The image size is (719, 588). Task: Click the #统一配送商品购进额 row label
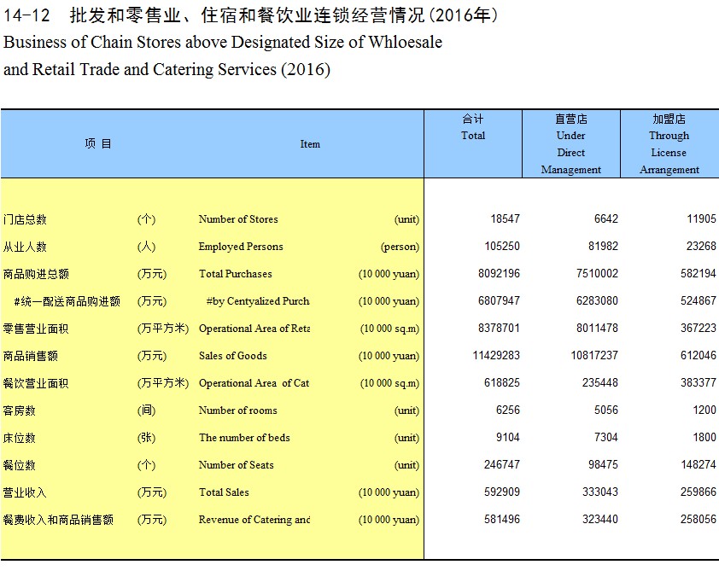[67, 301]
